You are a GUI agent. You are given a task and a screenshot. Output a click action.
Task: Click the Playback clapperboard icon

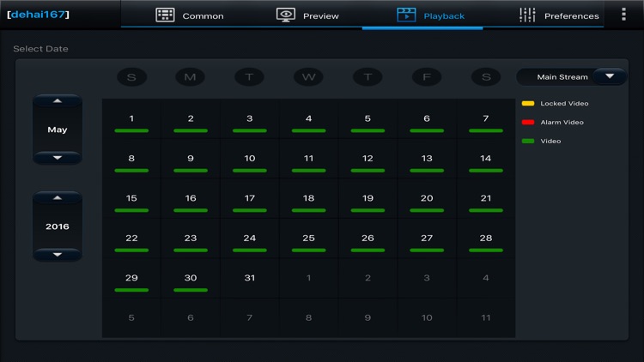pyautogui.click(x=406, y=15)
